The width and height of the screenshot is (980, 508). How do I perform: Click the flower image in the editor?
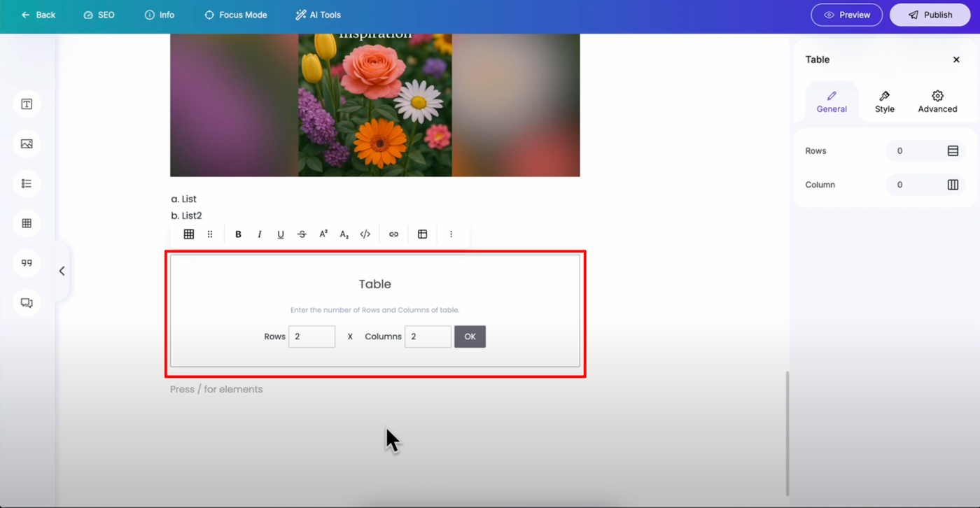pos(375,105)
